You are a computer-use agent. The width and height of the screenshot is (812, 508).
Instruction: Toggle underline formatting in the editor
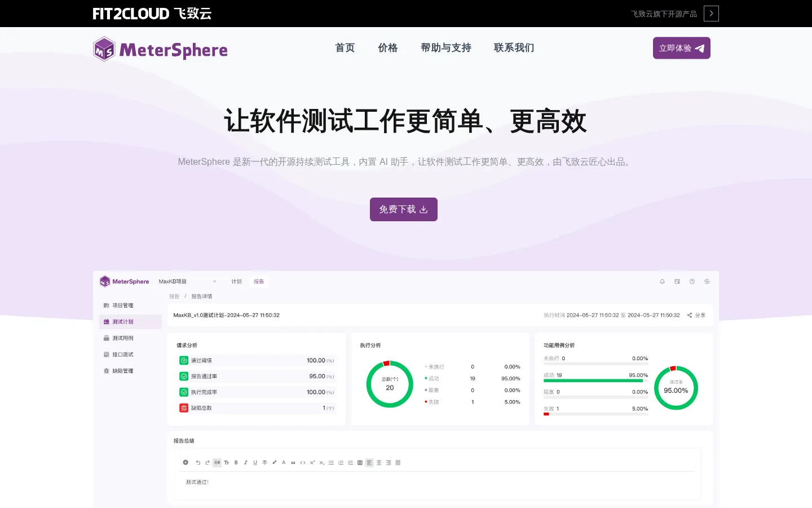tap(255, 463)
